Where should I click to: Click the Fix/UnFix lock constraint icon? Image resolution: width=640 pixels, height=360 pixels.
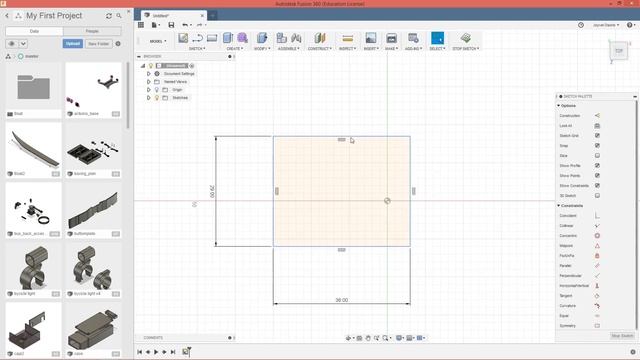(x=597, y=256)
